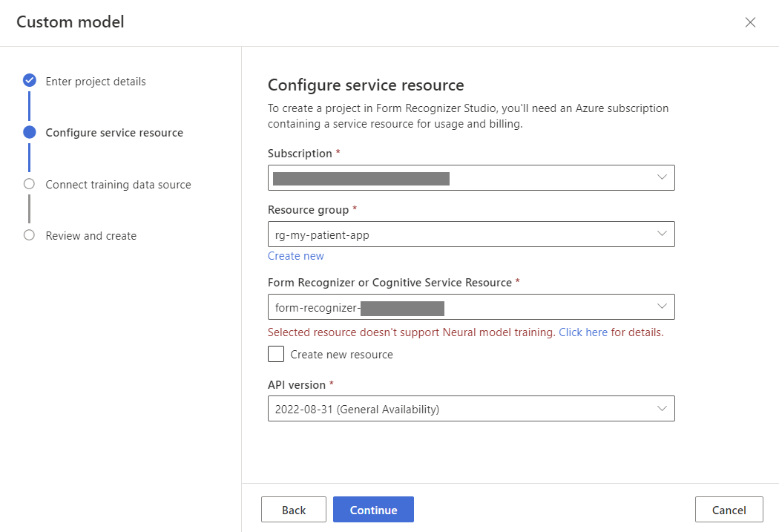Click the Custom model dialog title

[x=70, y=22]
